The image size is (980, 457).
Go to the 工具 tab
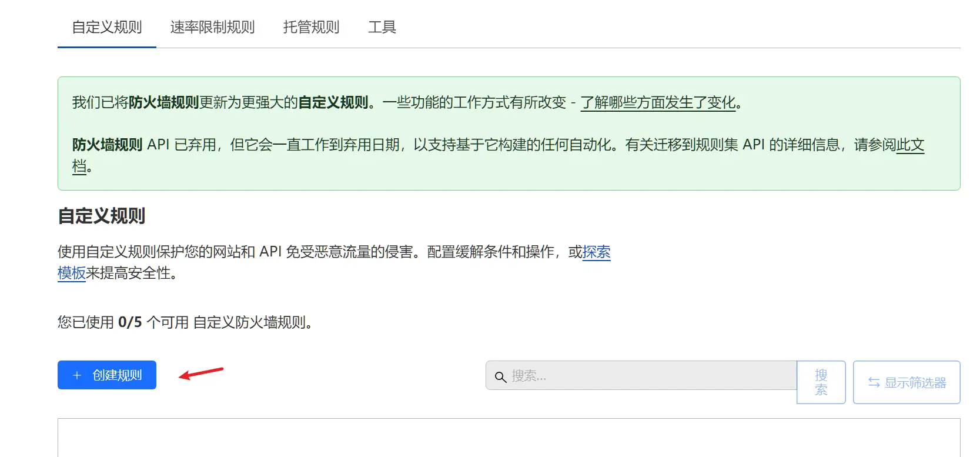coord(382,27)
